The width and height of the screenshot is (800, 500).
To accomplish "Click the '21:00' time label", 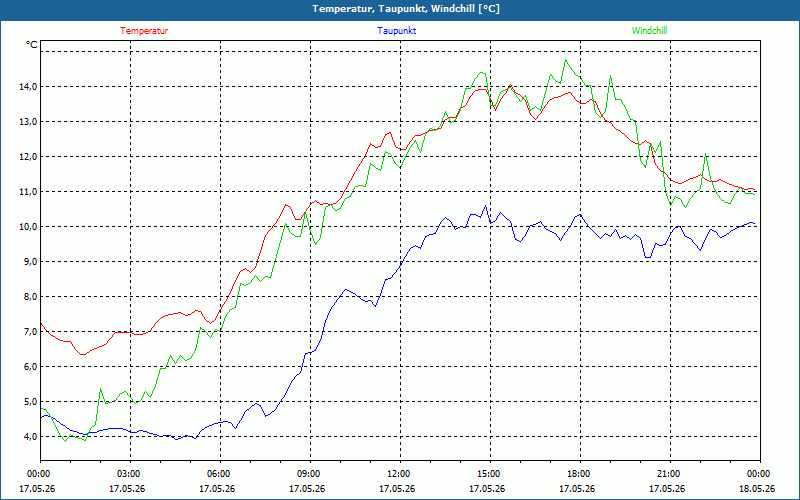I will [x=670, y=474].
